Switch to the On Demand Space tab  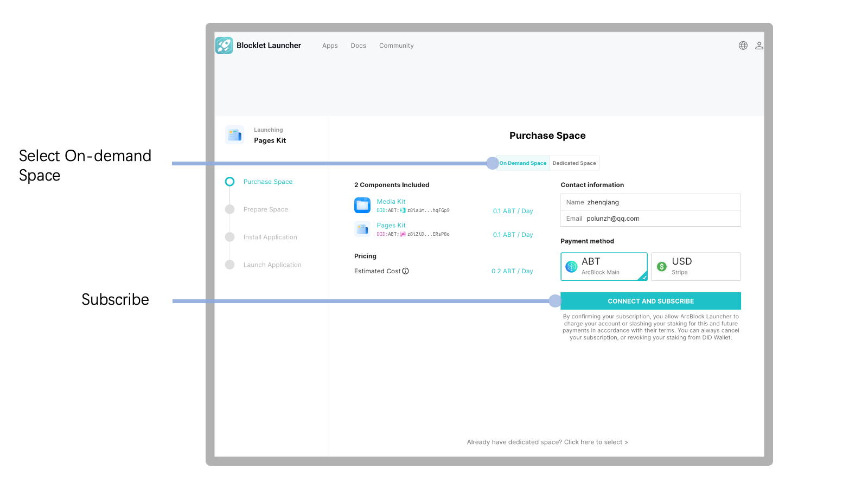(x=524, y=163)
